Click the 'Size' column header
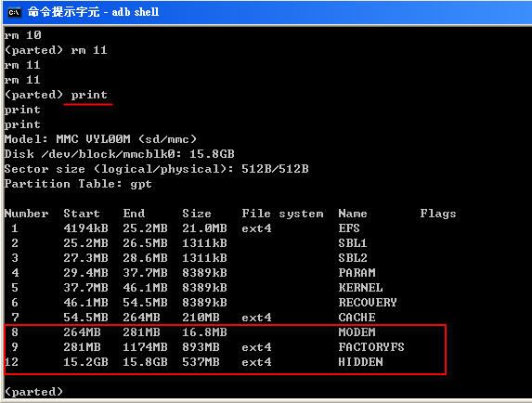The image size is (532, 403). pyautogui.click(x=197, y=214)
